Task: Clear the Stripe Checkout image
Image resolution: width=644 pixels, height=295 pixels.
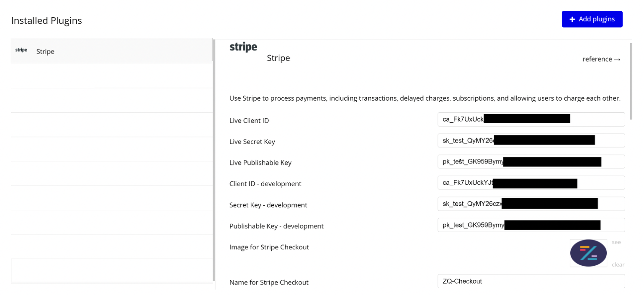Action: click(618, 264)
